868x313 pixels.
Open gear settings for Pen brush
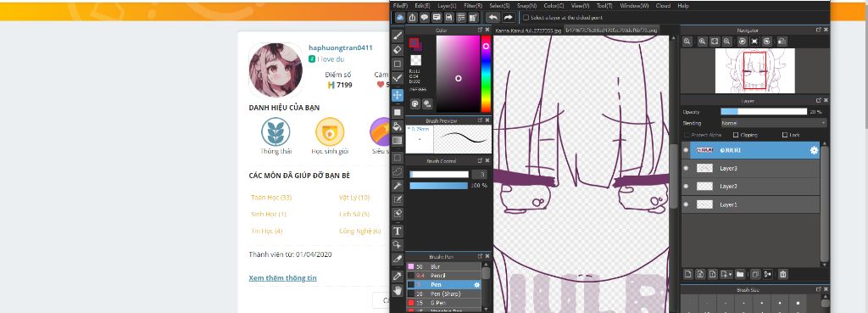[x=476, y=285]
